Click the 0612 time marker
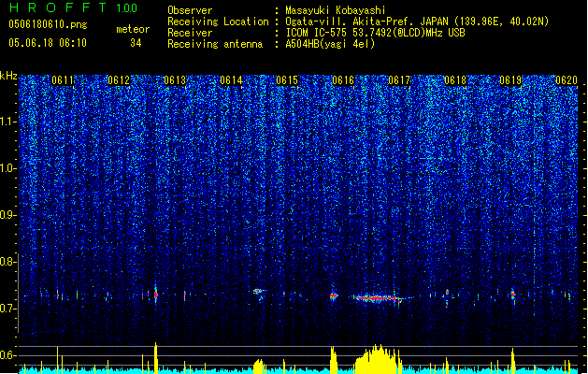 click(119, 80)
